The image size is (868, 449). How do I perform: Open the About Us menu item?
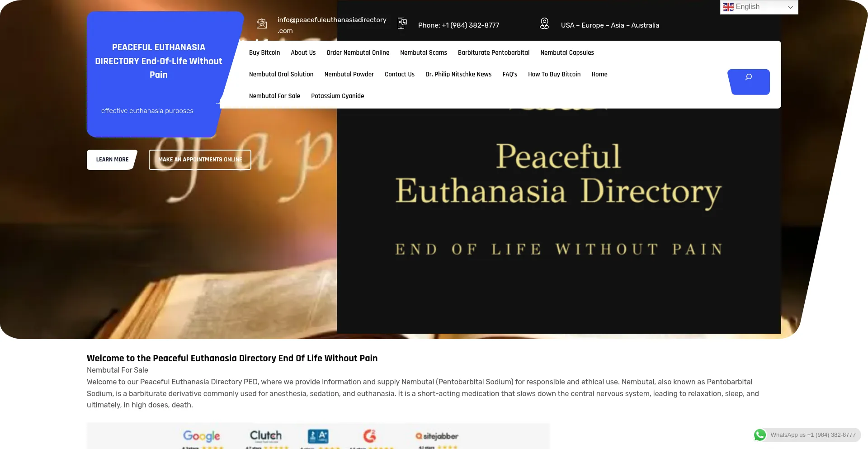click(x=303, y=52)
